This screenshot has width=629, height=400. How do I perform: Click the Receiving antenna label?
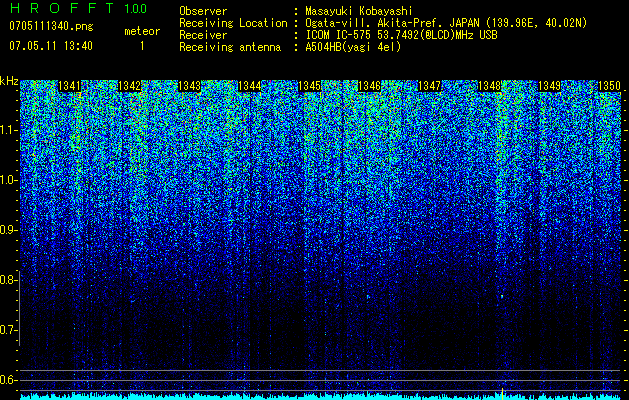[x=230, y=47]
